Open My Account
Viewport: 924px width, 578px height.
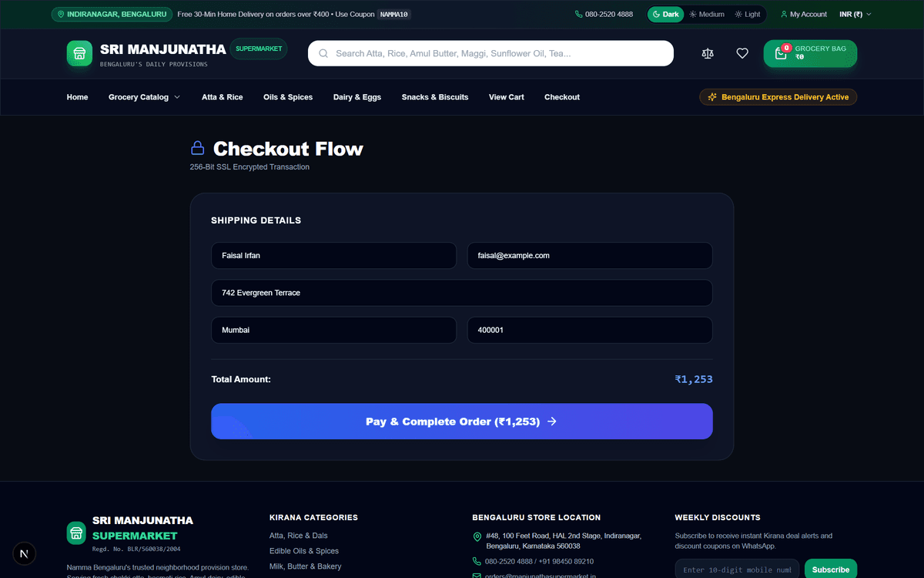pyautogui.click(x=804, y=14)
